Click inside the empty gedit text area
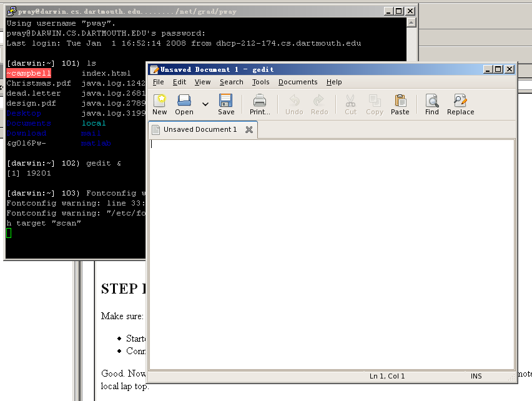 [x=331, y=250]
